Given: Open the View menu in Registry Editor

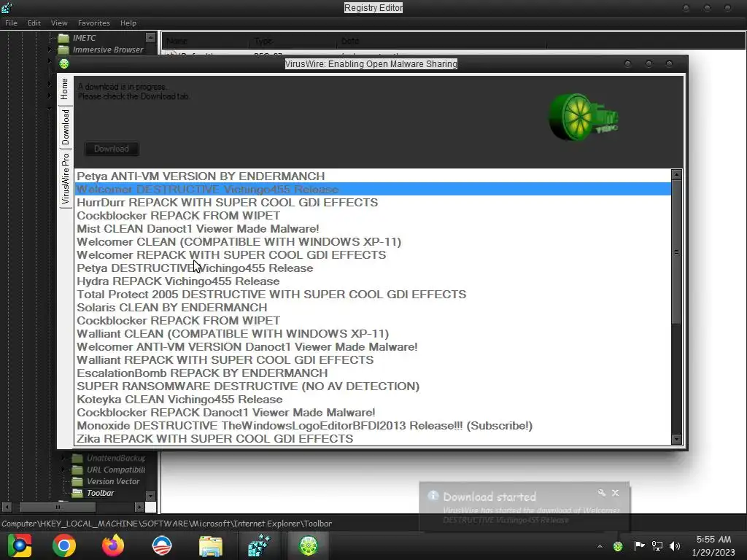Looking at the screenshot, I should (x=59, y=23).
